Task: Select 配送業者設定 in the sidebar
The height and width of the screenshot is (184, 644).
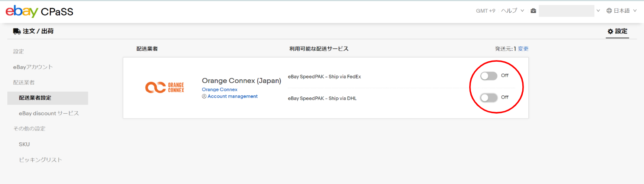Action: click(x=35, y=98)
